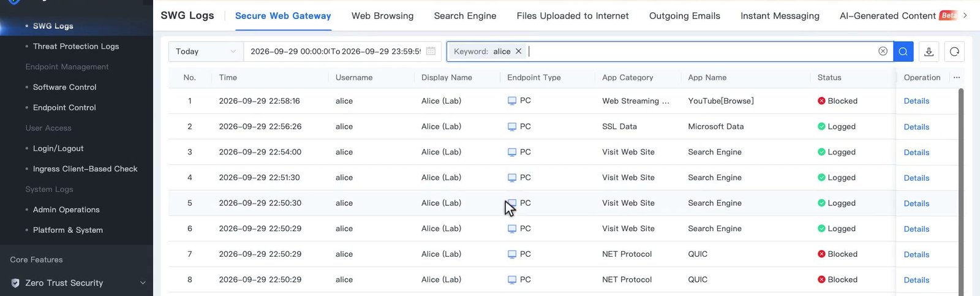The image size is (980, 296).
Task: Click the Zero Trust Security shield icon
Action: [15, 283]
